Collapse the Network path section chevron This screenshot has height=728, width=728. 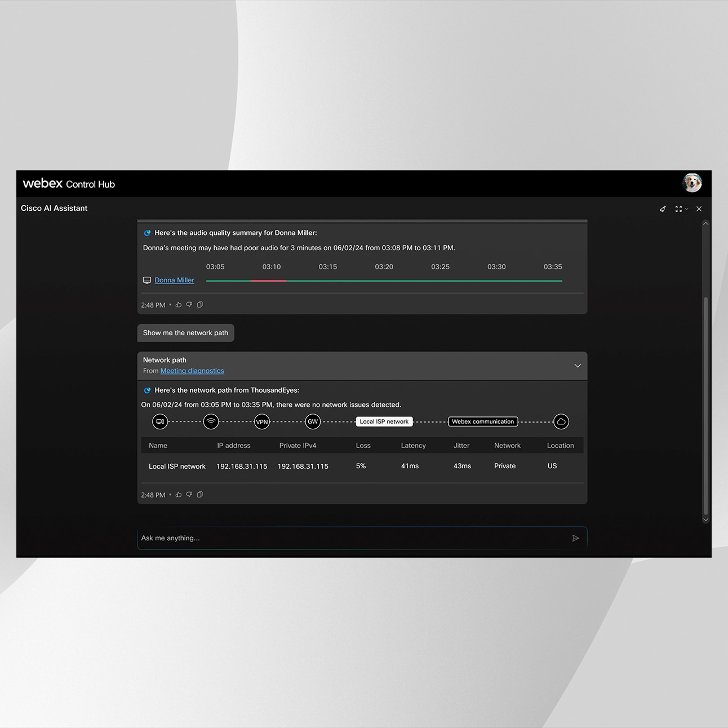(x=578, y=366)
